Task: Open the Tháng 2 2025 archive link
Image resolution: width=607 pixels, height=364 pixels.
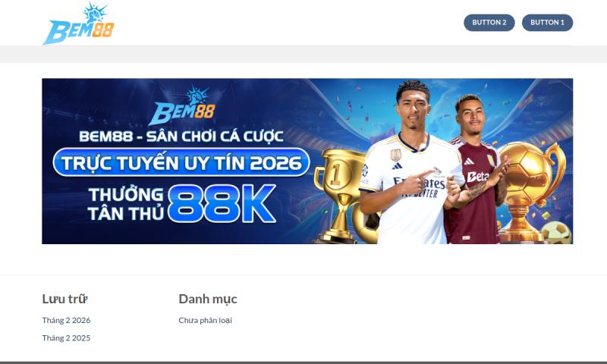Action: (x=66, y=338)
